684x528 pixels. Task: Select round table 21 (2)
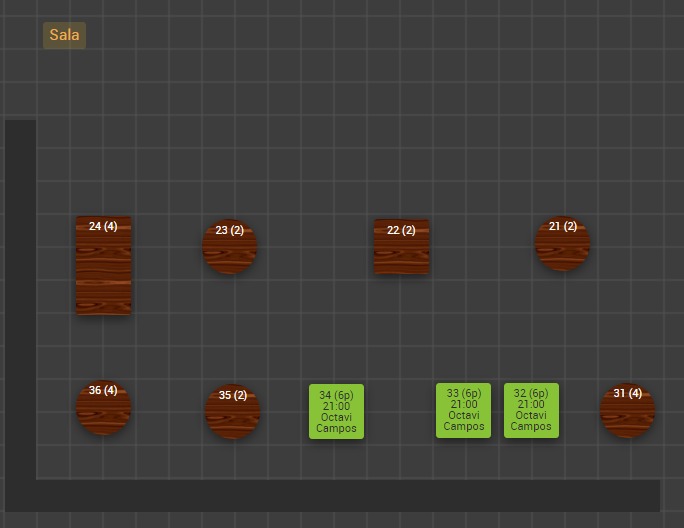[562, 243]
